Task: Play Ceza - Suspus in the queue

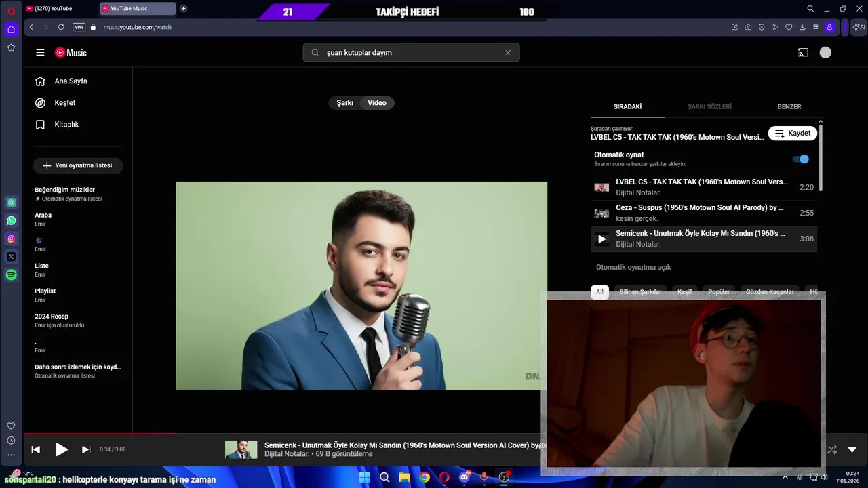Action: [704, 213]
